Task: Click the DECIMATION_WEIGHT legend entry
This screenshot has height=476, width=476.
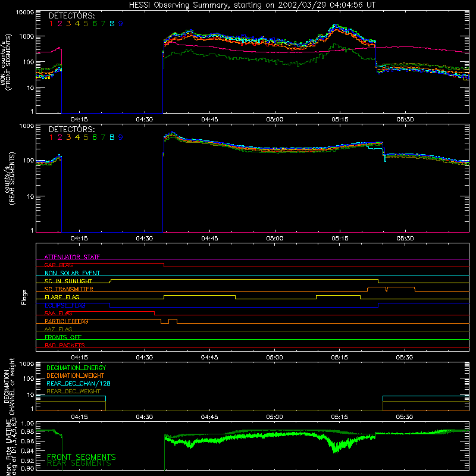Action: tap(76, 375)
